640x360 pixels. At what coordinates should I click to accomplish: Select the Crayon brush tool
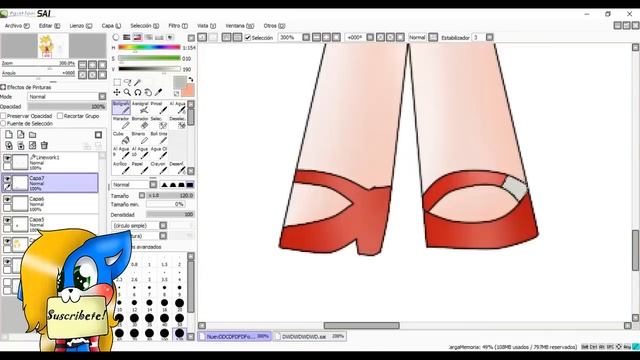(x=159, y=168)
